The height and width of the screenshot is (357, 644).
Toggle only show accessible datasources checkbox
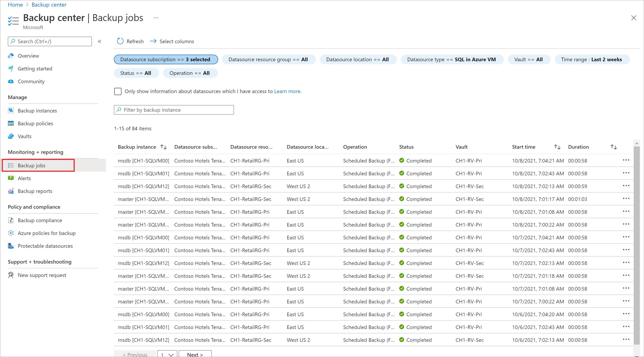tap(117, 91)
